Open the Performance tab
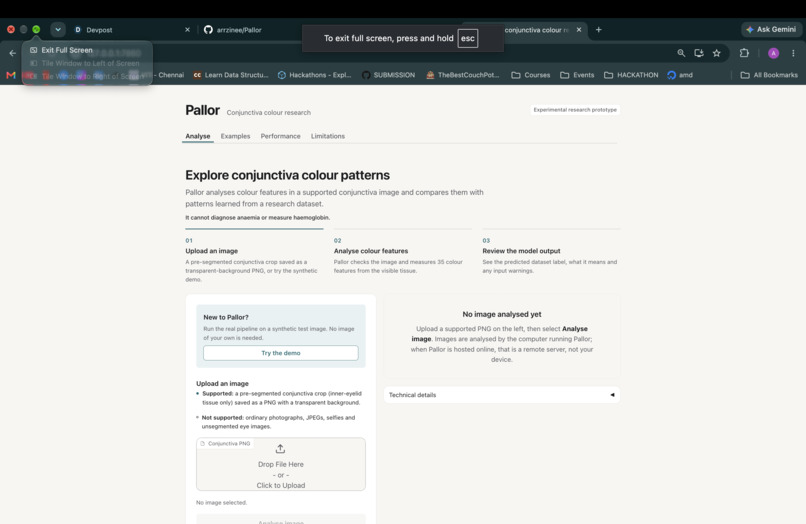806x524 pixels. (280, 136)
